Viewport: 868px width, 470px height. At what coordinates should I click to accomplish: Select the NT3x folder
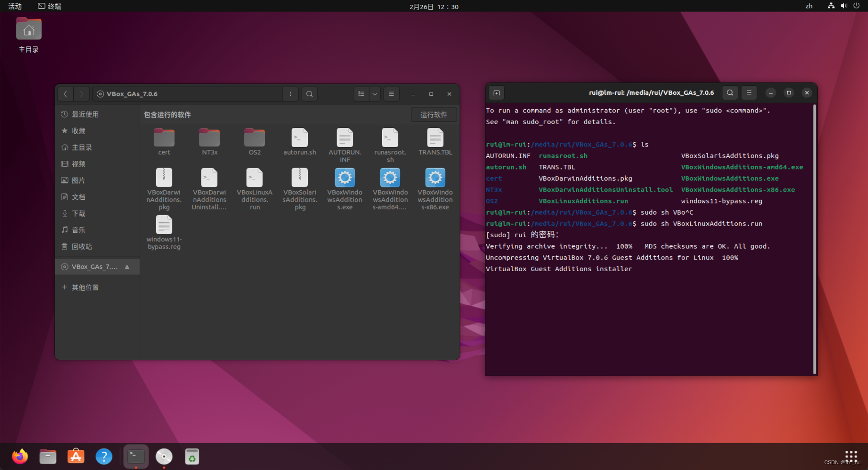tap(209, 142)
